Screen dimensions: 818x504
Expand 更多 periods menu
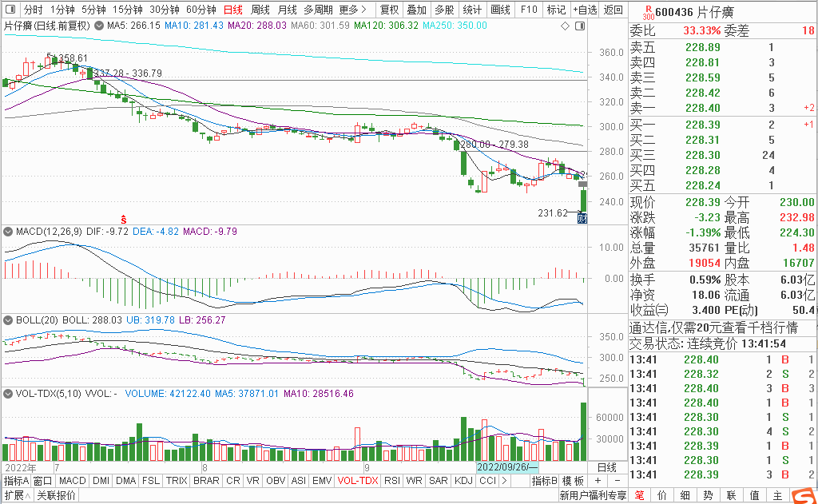[x=352, y=10]
